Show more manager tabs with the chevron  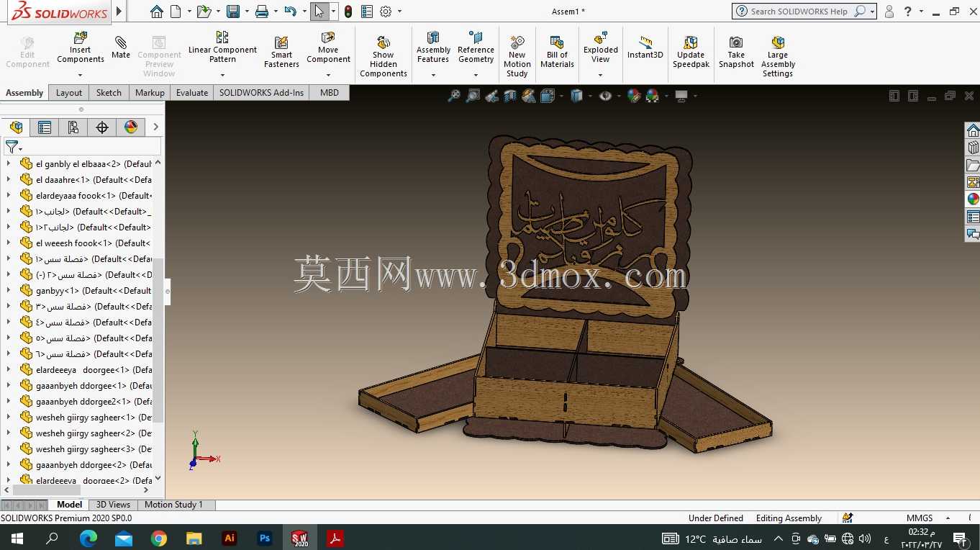click(x=155, y=127)
